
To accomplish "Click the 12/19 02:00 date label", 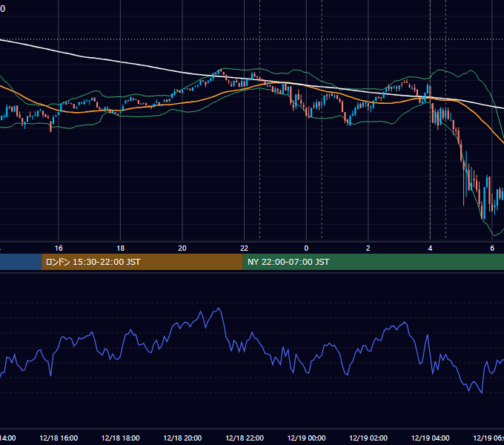I will 368,438.
